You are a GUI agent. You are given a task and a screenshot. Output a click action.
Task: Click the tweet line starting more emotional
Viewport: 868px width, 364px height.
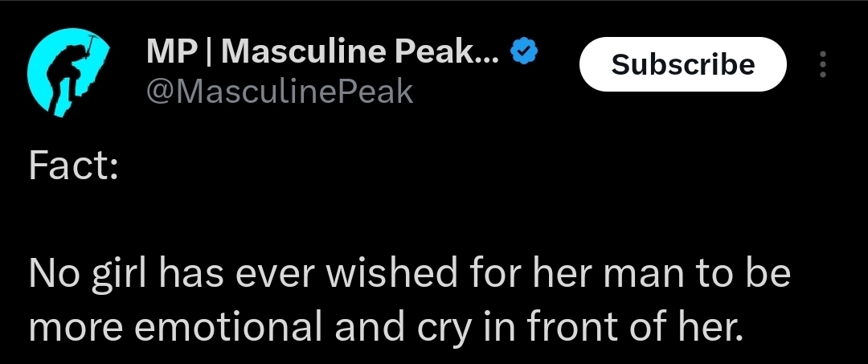tap(386, 327)
